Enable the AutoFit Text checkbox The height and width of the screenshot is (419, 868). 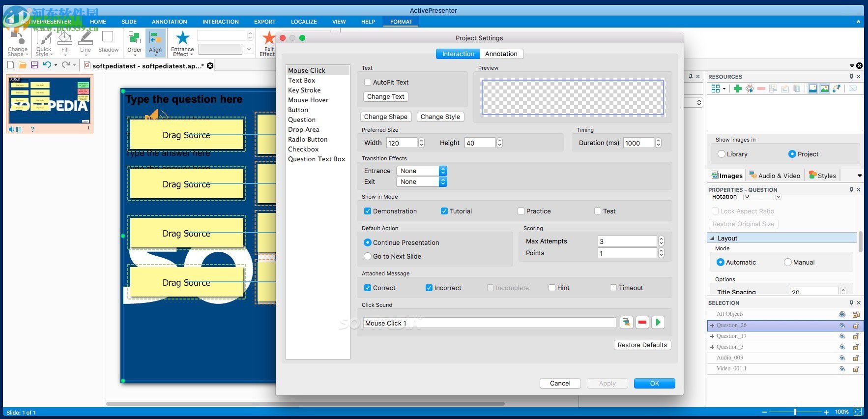pos(368,82)
